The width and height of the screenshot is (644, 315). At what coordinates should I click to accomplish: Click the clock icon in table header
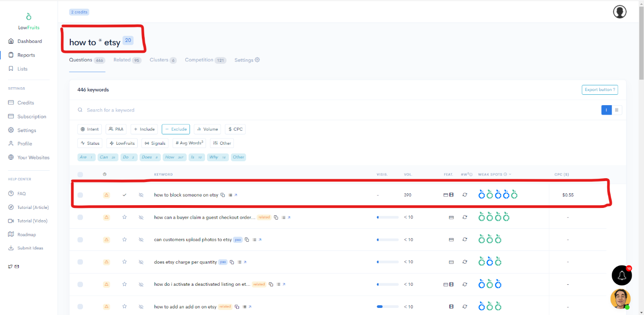tap(105, 174)
